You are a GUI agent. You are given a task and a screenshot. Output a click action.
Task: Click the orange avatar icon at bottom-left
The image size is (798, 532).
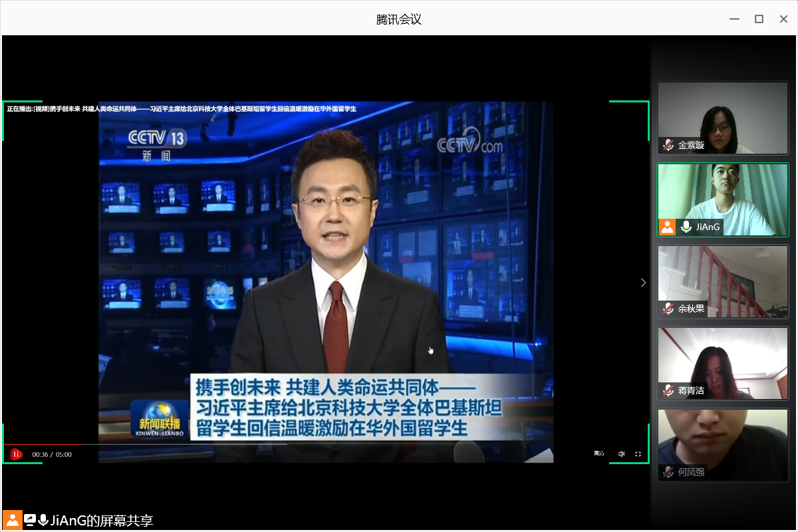pyautogui.click(x=12, y=520)
